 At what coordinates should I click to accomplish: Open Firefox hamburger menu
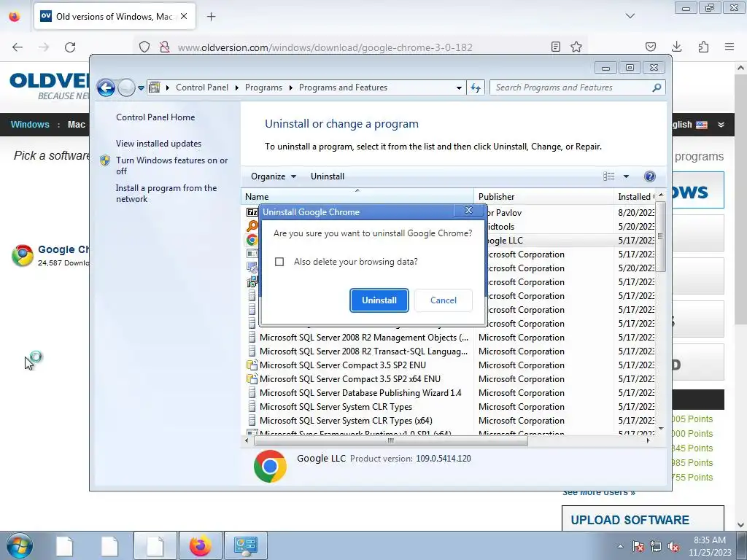coord(729,47)
